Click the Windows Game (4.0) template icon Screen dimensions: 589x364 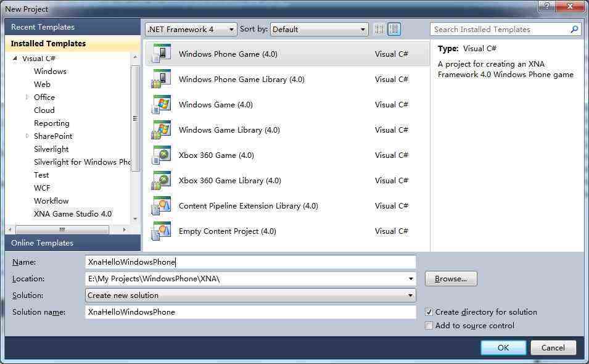click(161, 104)
